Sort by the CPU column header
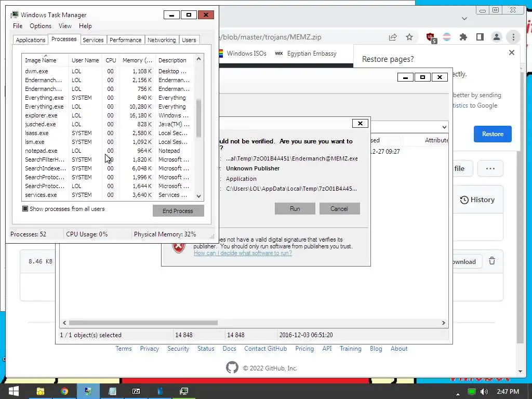 coord(111,60)
